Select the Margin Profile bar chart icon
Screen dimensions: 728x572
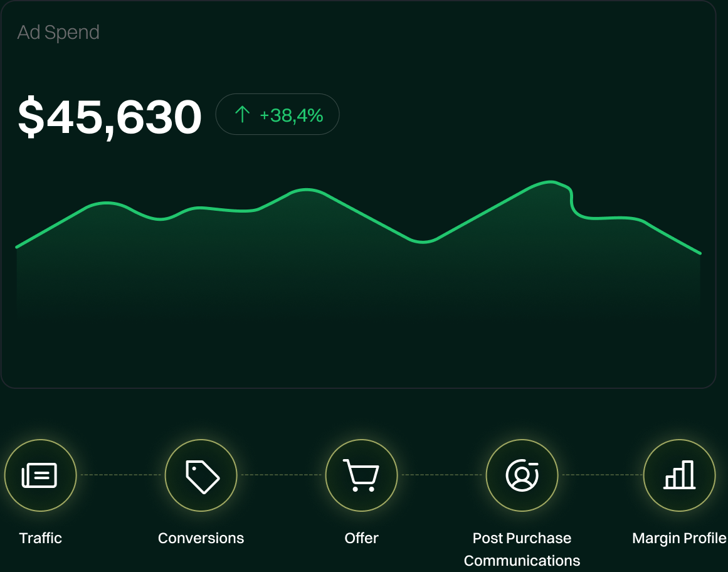679,475
